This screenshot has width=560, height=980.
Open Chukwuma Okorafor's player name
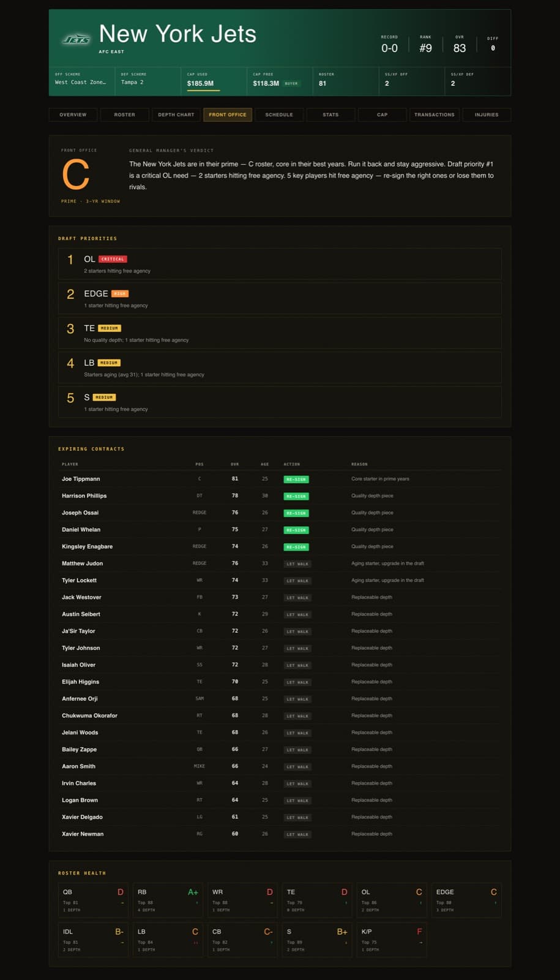(89, 715)
